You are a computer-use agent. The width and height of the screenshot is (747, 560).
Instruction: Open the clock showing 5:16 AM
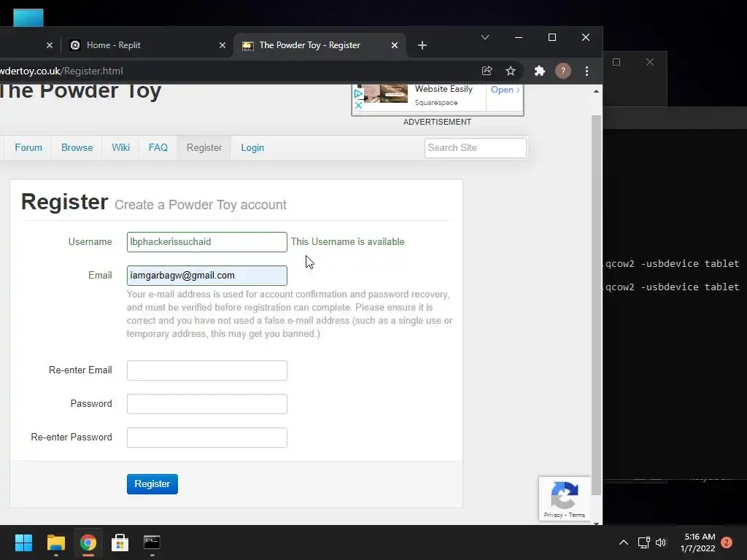[x=698, y=542]
